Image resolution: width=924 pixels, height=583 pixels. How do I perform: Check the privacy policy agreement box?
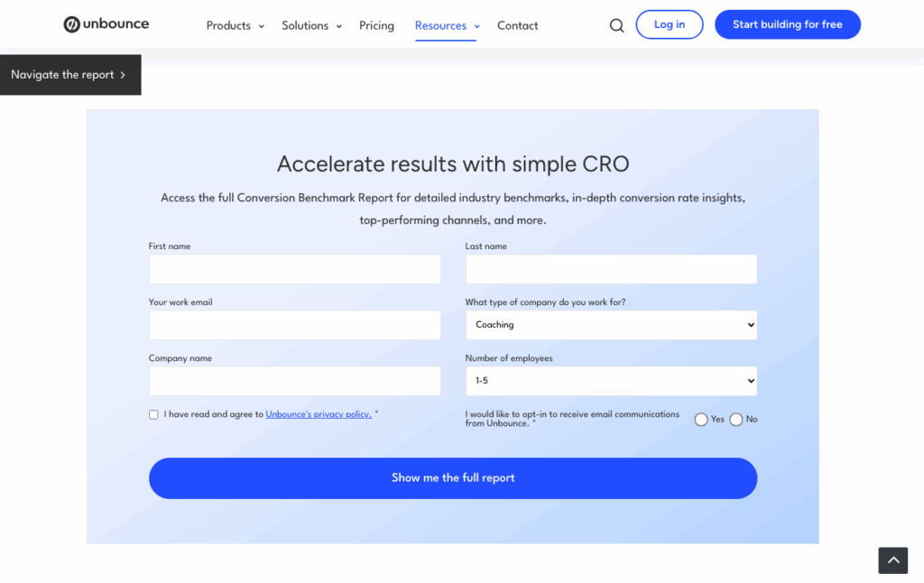click(153, 415)
